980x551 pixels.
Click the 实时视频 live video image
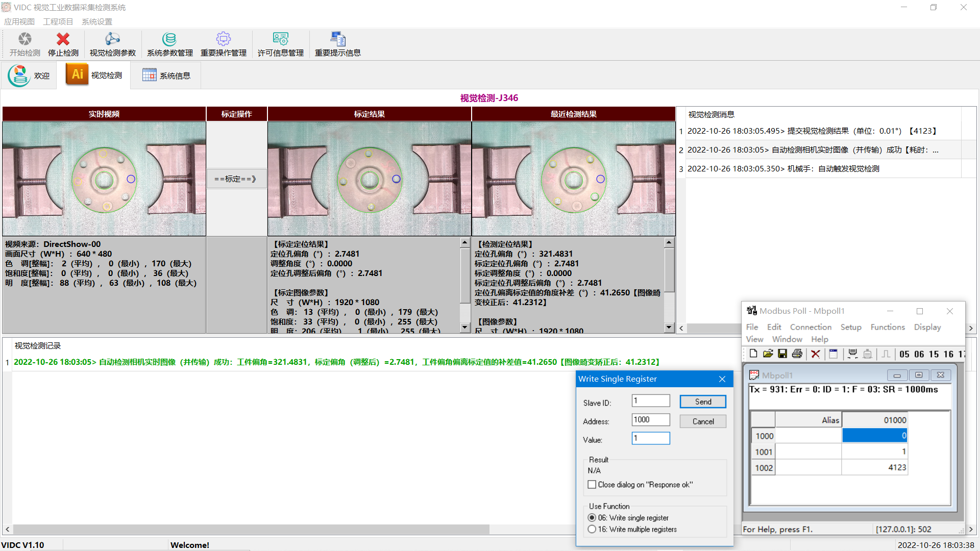coord(104,179)
